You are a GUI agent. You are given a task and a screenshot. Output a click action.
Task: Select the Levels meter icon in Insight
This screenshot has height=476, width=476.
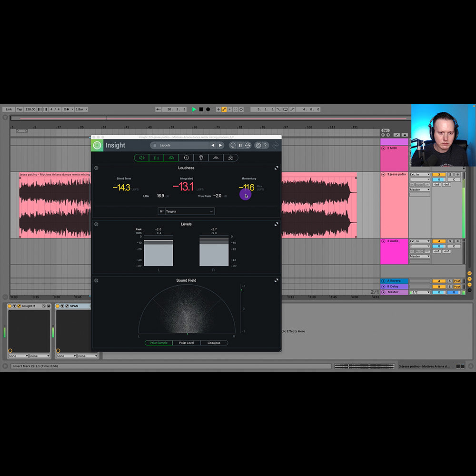coord(156,158)
